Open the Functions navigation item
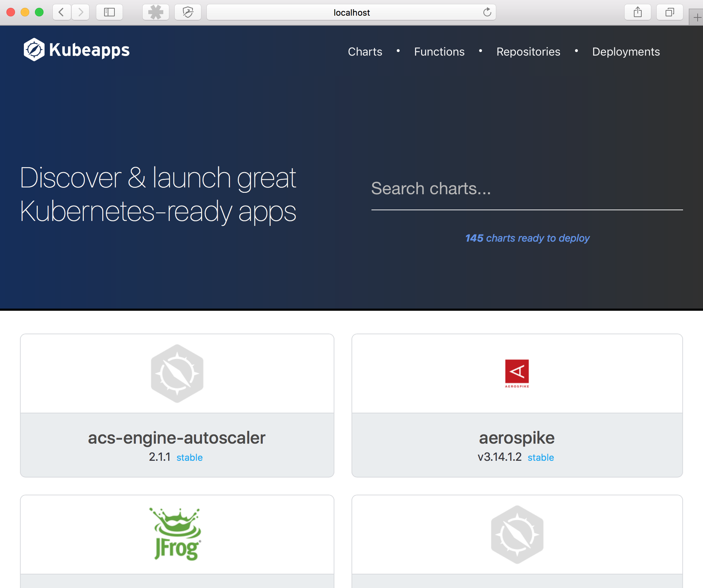The image size is (703, 588). (439, 52)
